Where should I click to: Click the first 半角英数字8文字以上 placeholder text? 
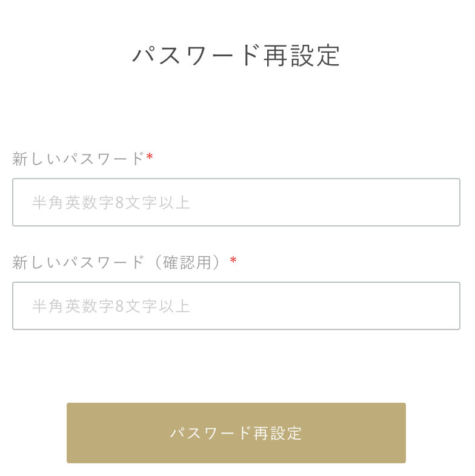111,202
